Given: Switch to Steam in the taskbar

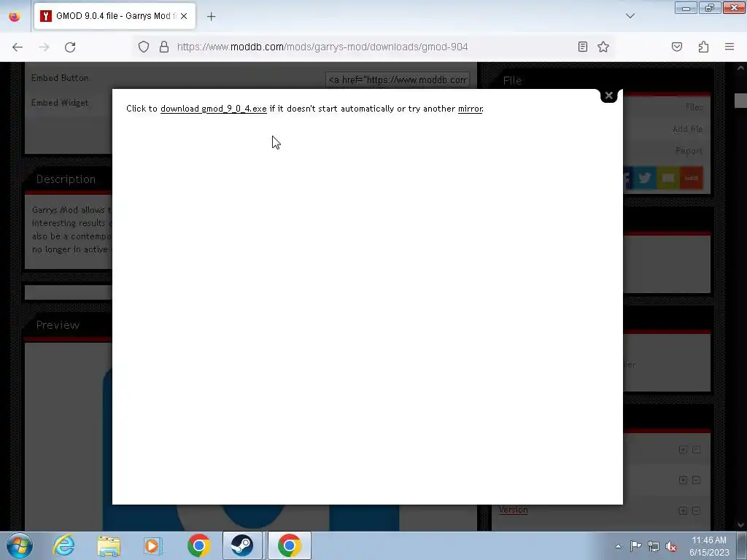Looking at the screenshot, I should (x=242, y=545).
